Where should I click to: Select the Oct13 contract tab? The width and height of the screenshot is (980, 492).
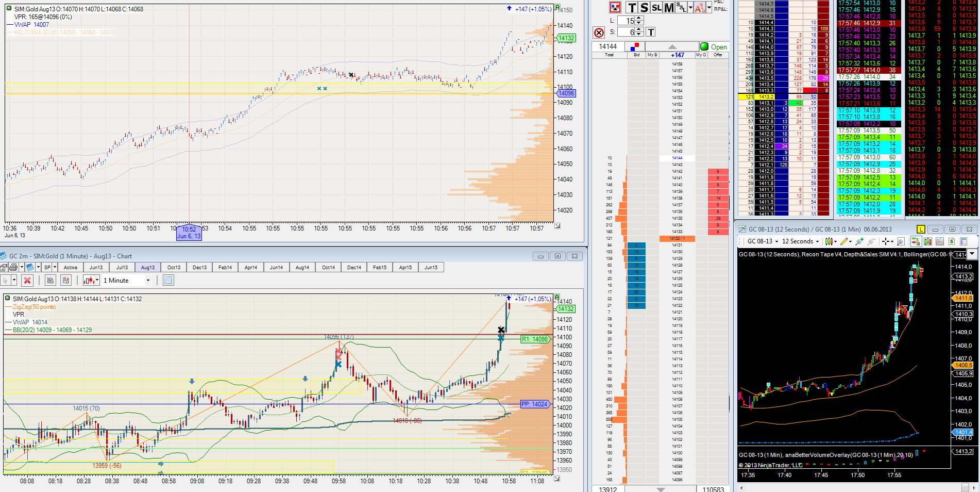pos(174,267)
